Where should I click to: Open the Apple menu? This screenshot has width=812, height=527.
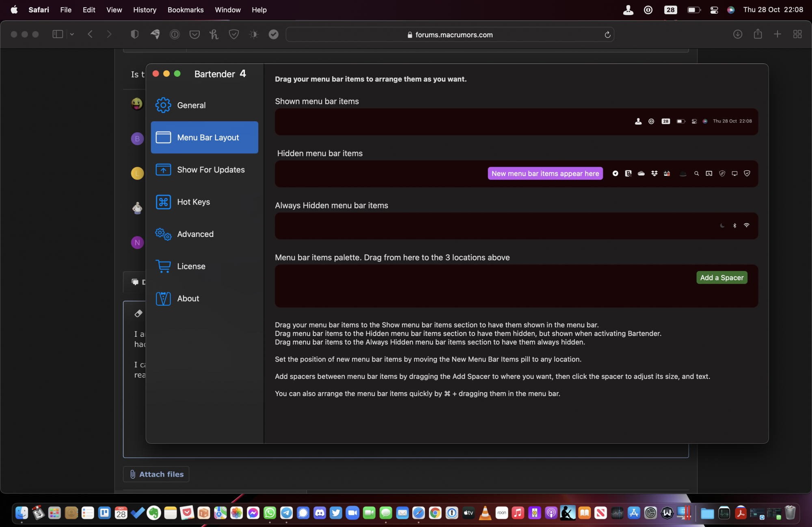pos(14,10)
